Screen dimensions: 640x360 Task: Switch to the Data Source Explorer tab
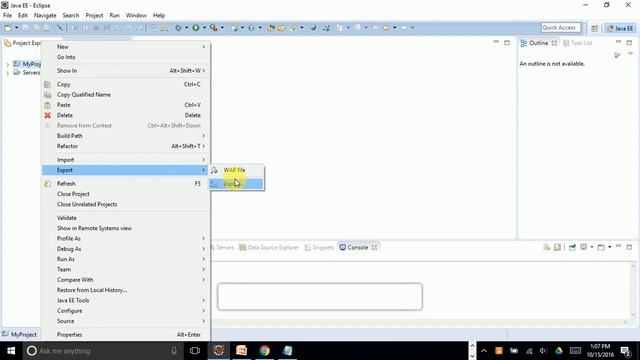[269, 247]
